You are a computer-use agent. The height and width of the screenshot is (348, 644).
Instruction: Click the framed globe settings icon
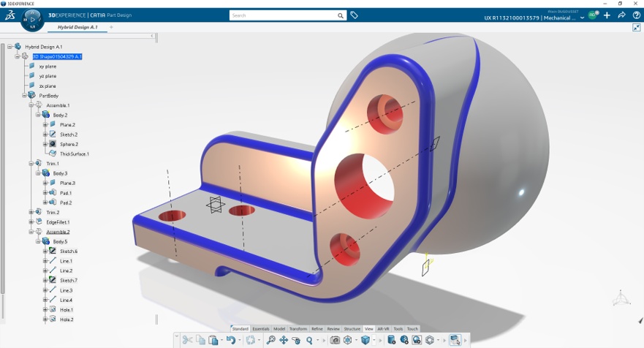(x=417, y=340)
